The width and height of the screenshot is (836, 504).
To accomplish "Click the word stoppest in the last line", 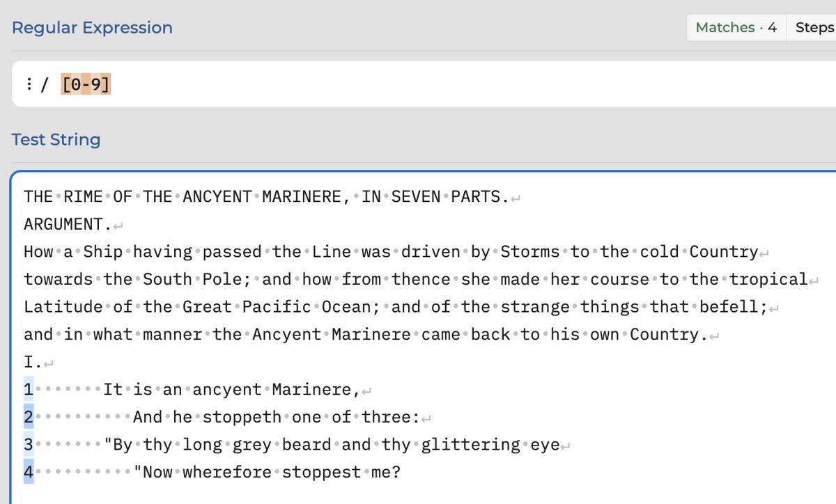I will [321, 472].
